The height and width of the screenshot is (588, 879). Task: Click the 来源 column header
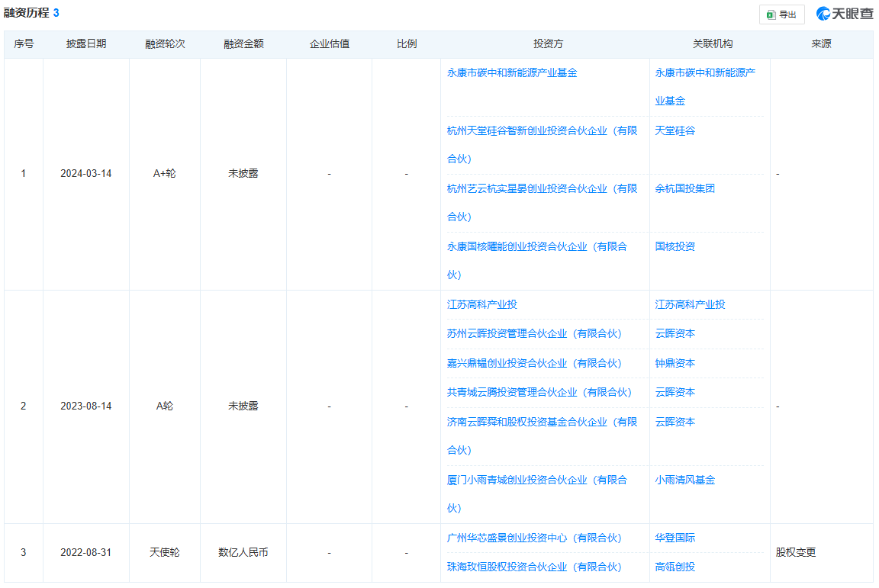821,43
